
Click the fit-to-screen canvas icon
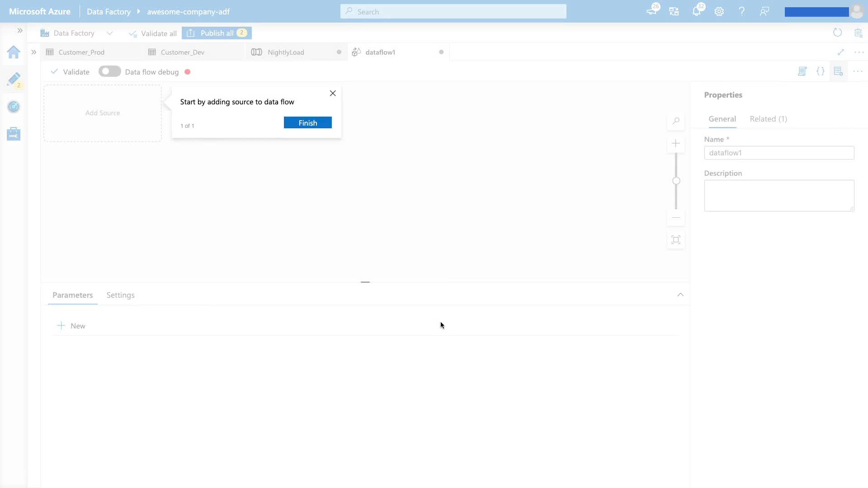(x=676, y=240)
